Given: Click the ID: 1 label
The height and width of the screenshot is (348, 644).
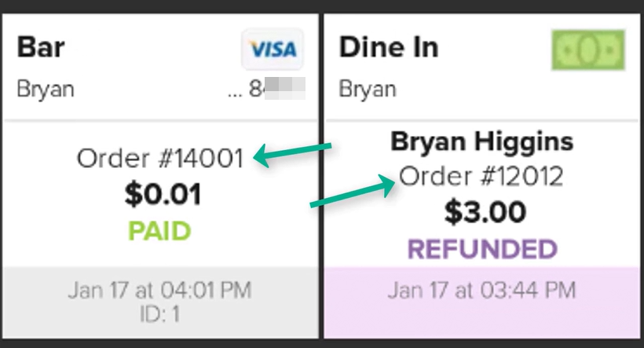Looking at the screenshot, I should [x=160, y=312].
